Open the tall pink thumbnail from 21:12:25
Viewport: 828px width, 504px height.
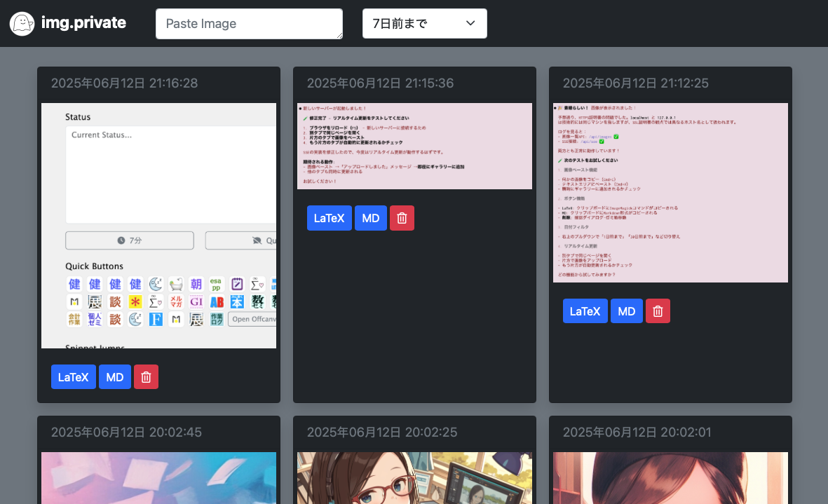pyautogui.click(x=670, y=193)
